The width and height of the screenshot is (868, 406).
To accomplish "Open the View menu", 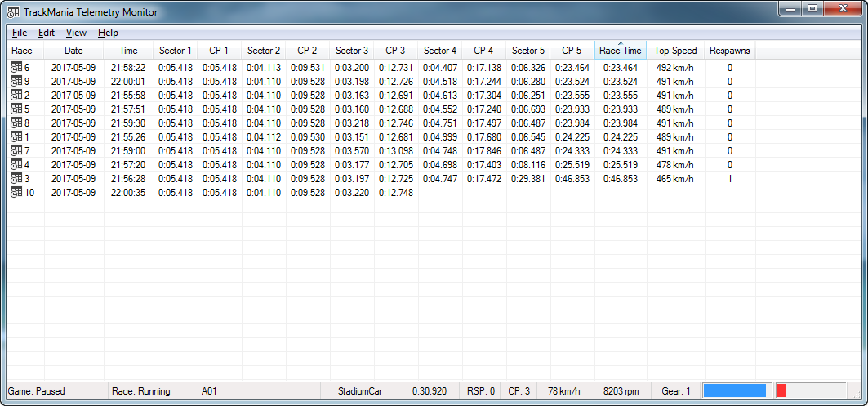I will pyautogui.click(x=77, y=33).
